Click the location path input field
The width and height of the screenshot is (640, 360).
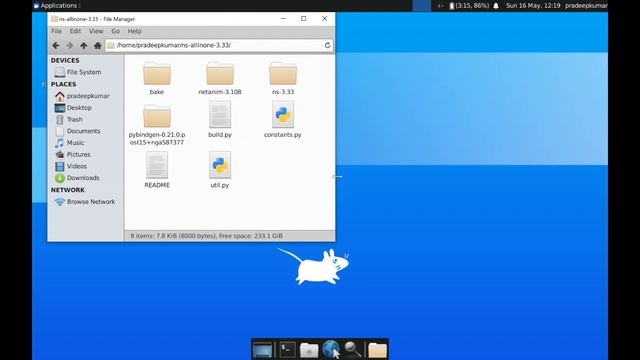(219, 45)
